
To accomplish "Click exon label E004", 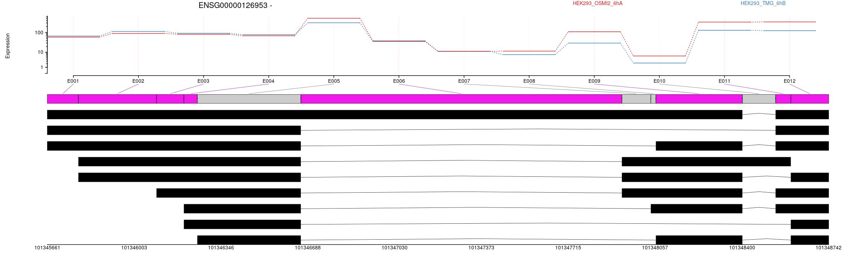I will (x=268, y=81).
